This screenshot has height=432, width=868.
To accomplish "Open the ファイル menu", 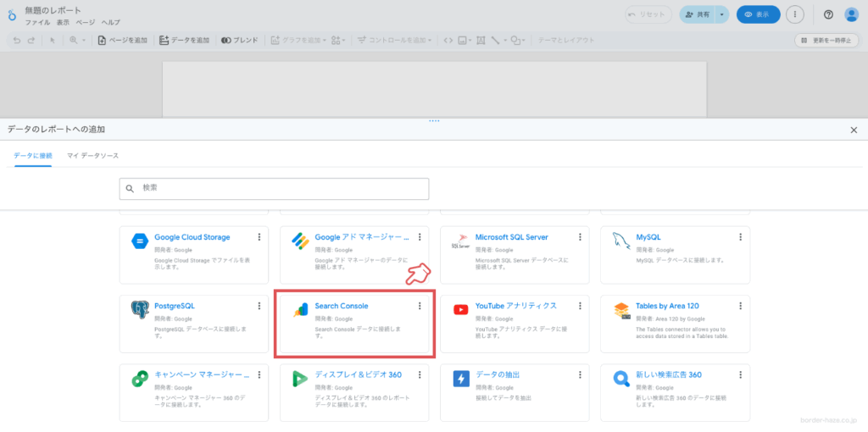I will 37,23.
